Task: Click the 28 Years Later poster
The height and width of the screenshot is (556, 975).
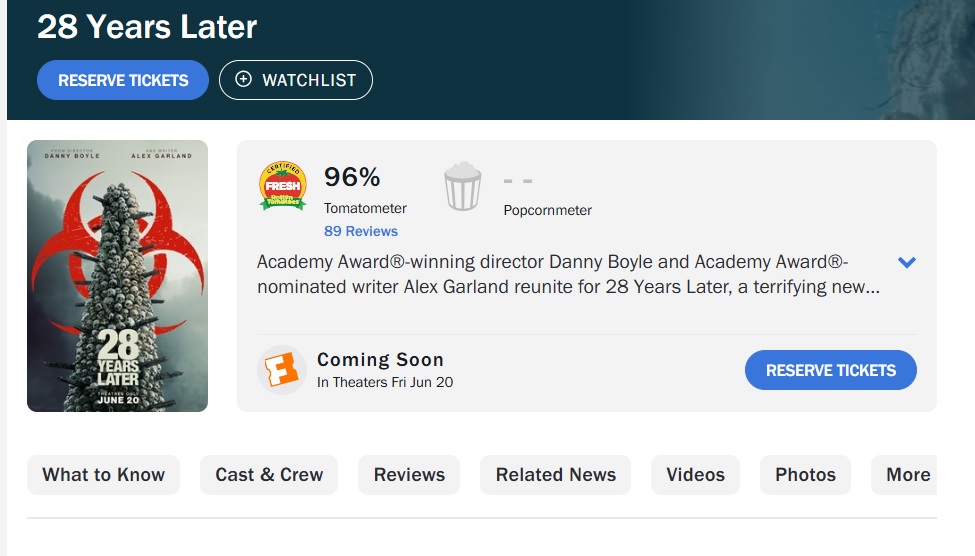Action: click(117, 275)
